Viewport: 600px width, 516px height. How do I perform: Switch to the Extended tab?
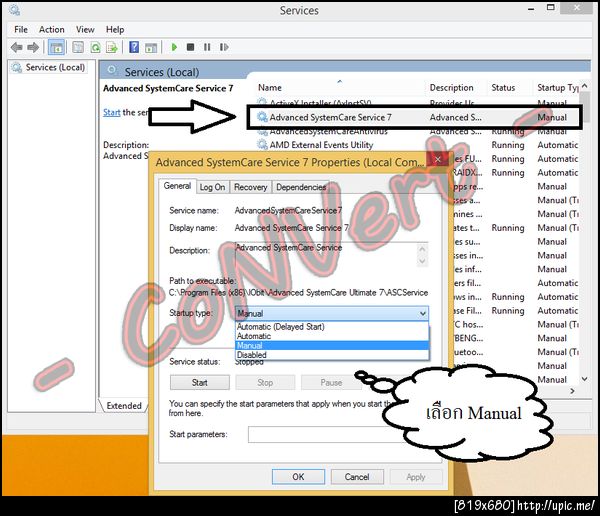tap(124, 406)
